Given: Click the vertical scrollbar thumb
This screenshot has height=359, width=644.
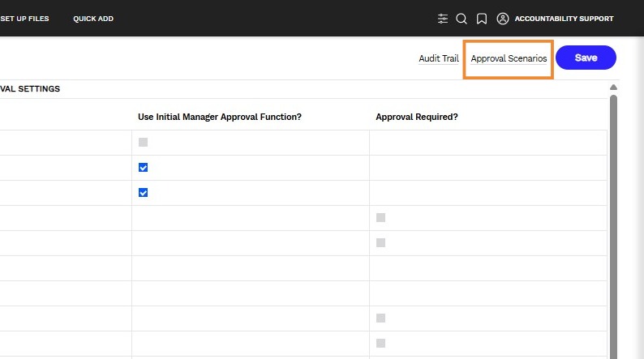Looking at the screenshot, I should click(613, 227).
